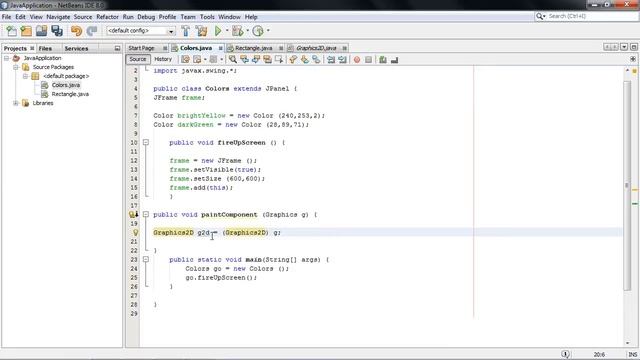Open the File menu
The image size is (640, 360).
(x=7, y=17)
